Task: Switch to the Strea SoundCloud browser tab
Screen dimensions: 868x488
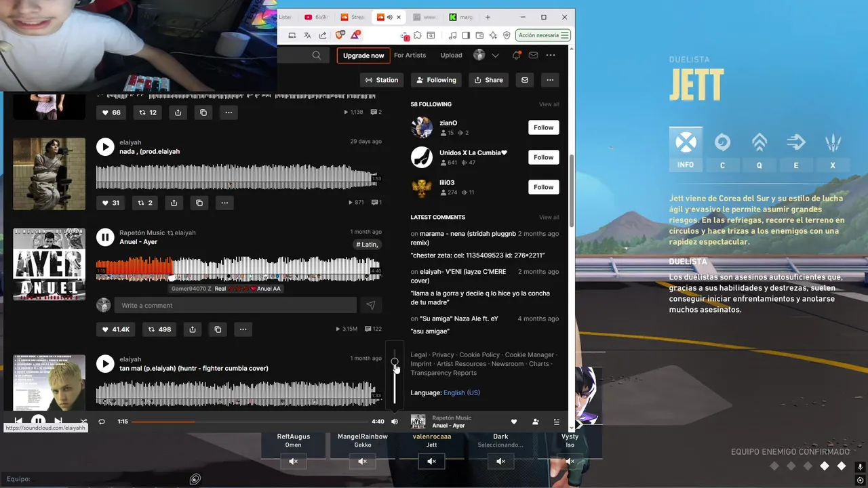Action: 353,17
